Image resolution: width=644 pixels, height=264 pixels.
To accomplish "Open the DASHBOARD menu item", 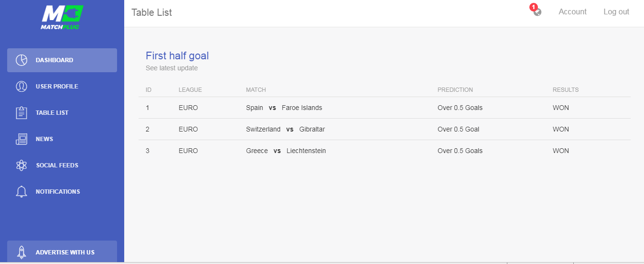I will pyautogui.click(x=62, y=60).
